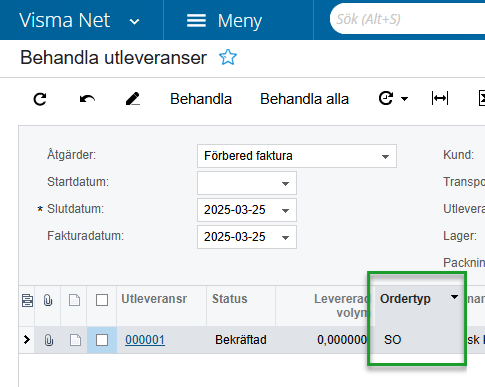
Task: Mark Behandla utleveranser as favorite with star
Action: pos(228,57)
